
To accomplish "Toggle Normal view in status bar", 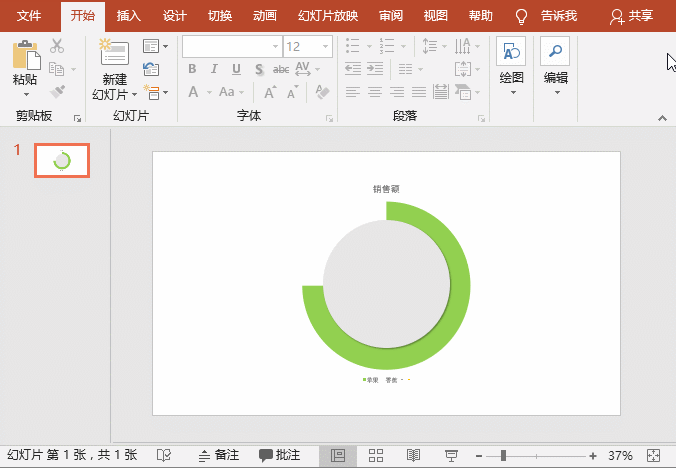I will (x=338, y=456).
